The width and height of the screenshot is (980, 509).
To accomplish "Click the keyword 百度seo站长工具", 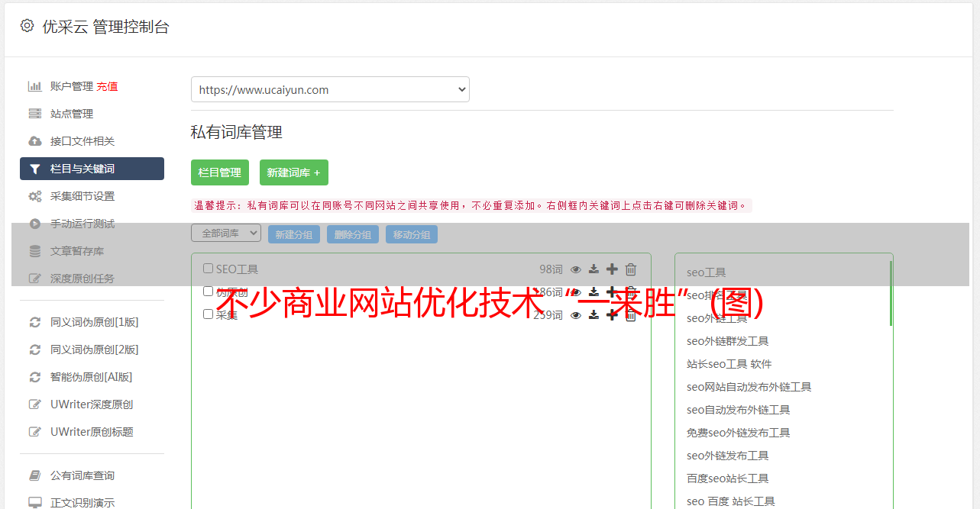I will click(728, 478).
